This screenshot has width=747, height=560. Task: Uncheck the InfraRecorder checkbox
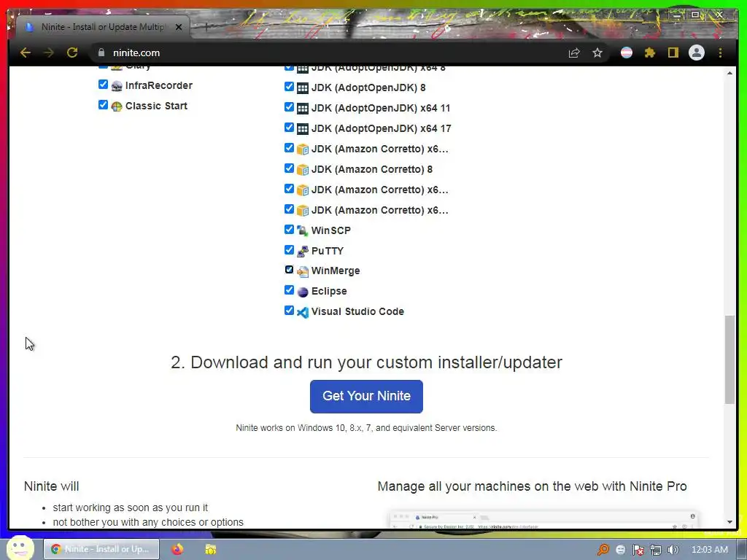[x=103, y=85]
